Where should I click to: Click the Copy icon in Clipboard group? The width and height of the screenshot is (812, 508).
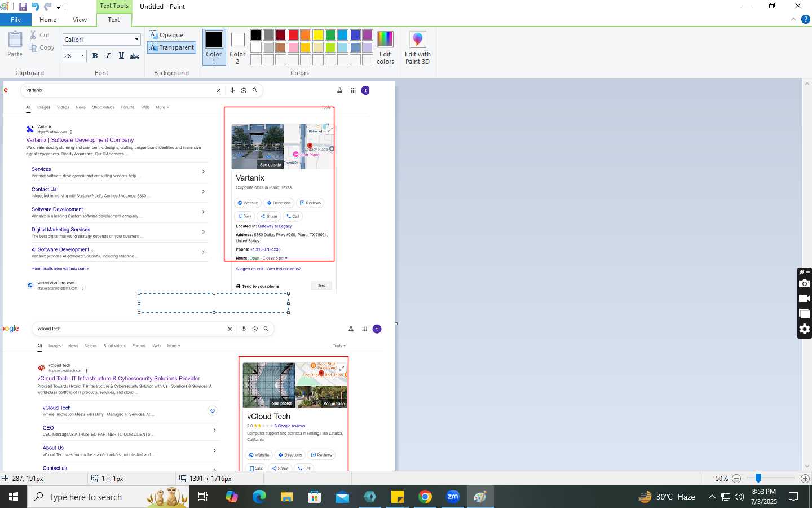(33, 47)
